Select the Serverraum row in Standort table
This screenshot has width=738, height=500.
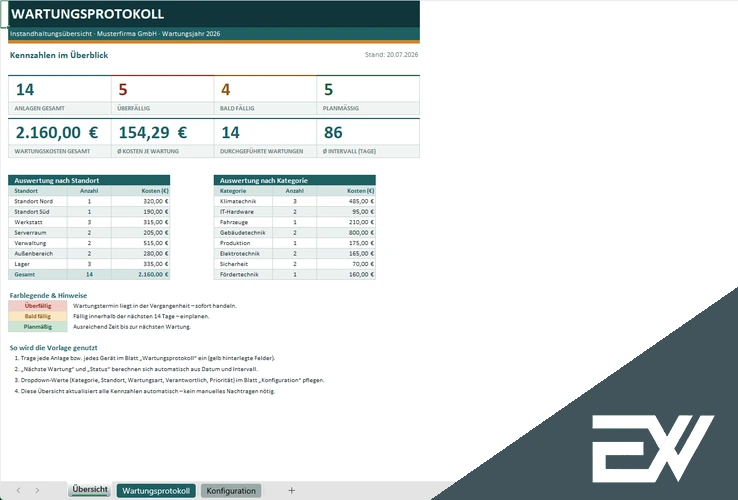[x=89, y=233]
